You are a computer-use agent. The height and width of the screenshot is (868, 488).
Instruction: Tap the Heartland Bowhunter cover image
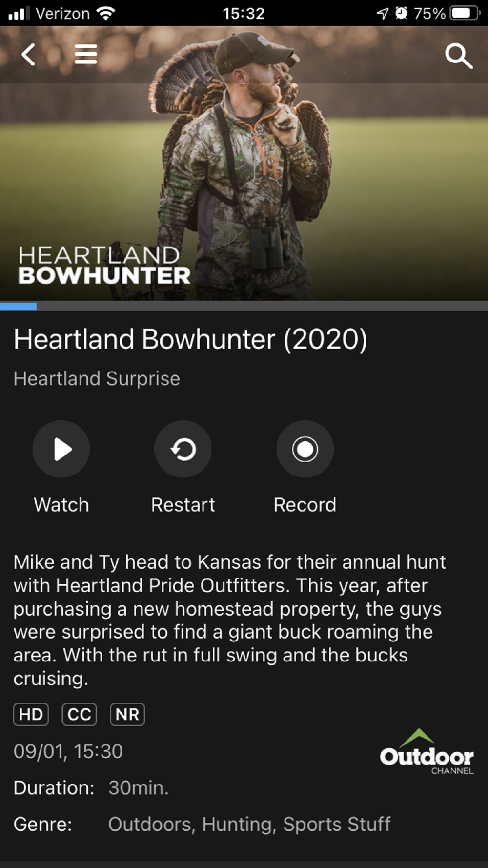point(244,164)
